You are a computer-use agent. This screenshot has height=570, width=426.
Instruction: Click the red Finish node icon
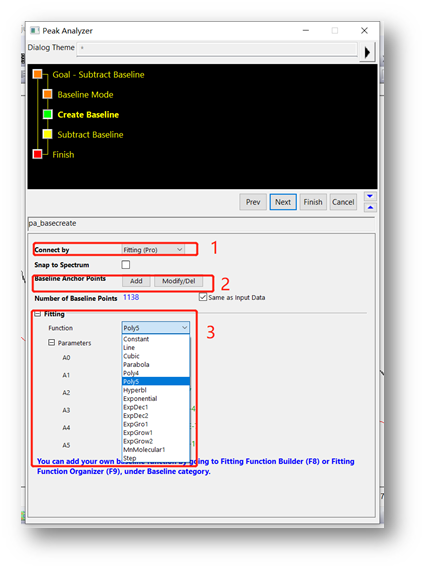[37, 154]
